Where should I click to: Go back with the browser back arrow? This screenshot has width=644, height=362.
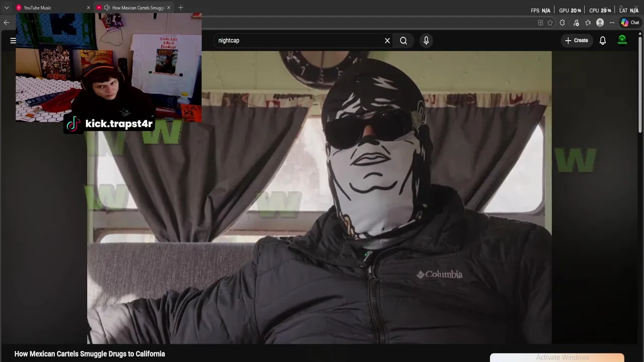pos(7,23)
